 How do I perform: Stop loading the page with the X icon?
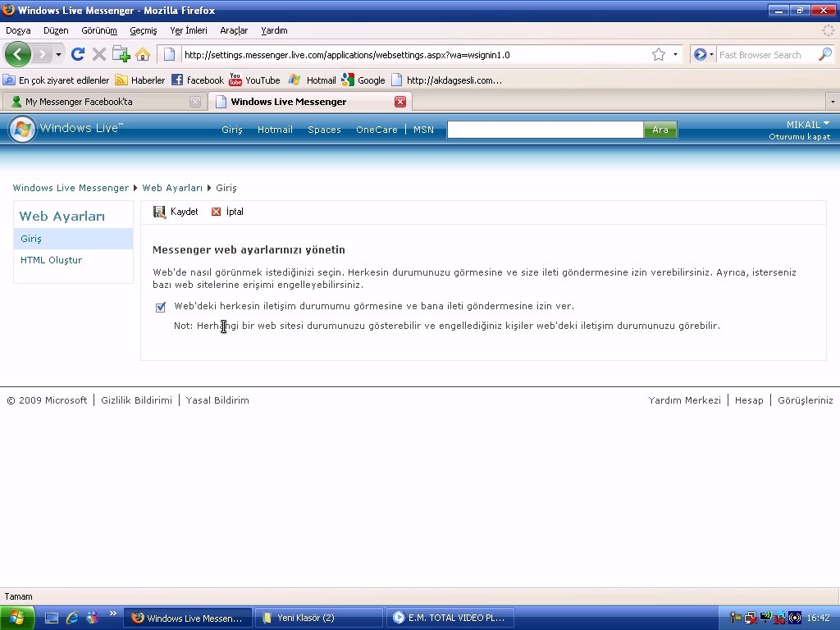(x=99, y=54)
